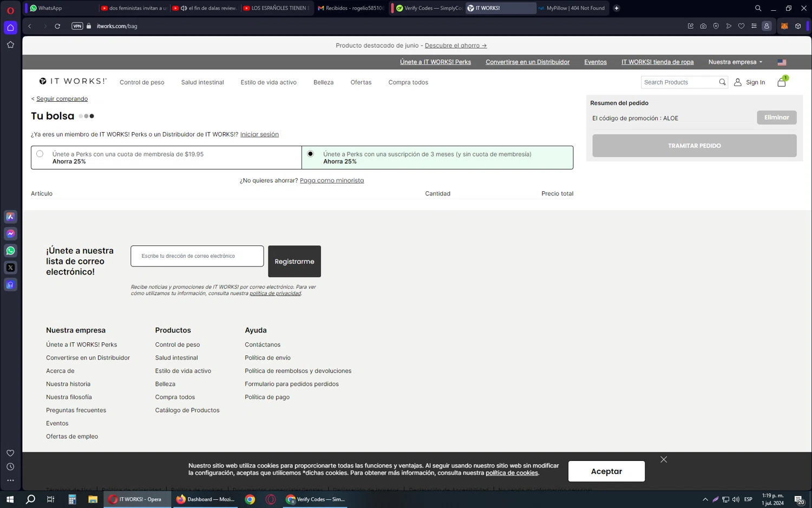The height and width of the screenshot is (508, 812).
Task: Open Messenger in the Opera sidebar
Action: [10, 233]
